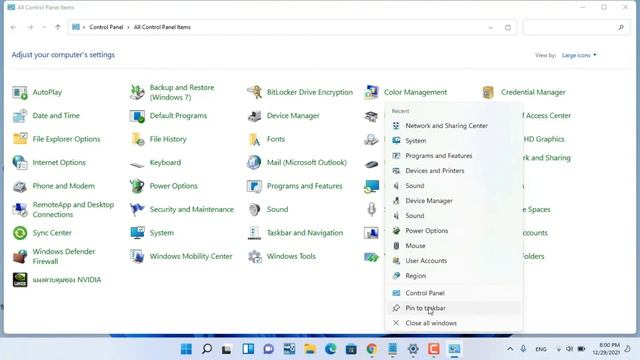Click the Forward navigation arrow
Screen dimensions: 640x360
point(30,27)
